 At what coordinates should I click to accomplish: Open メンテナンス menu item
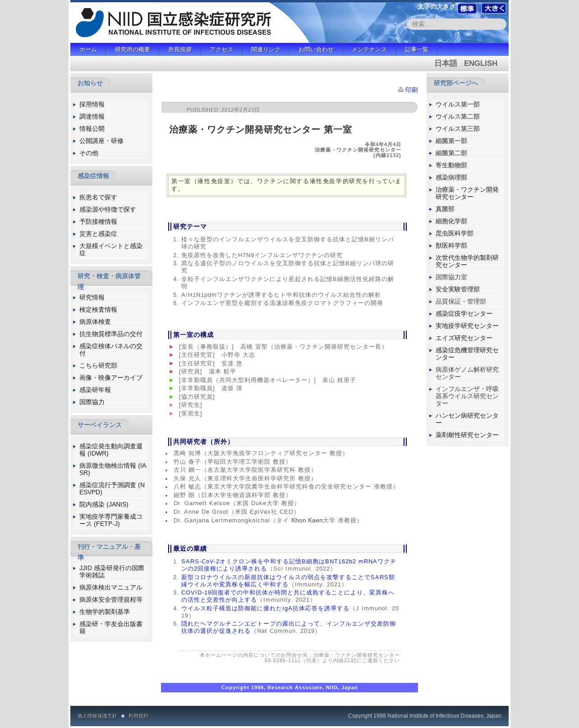(x=369, y=50)
